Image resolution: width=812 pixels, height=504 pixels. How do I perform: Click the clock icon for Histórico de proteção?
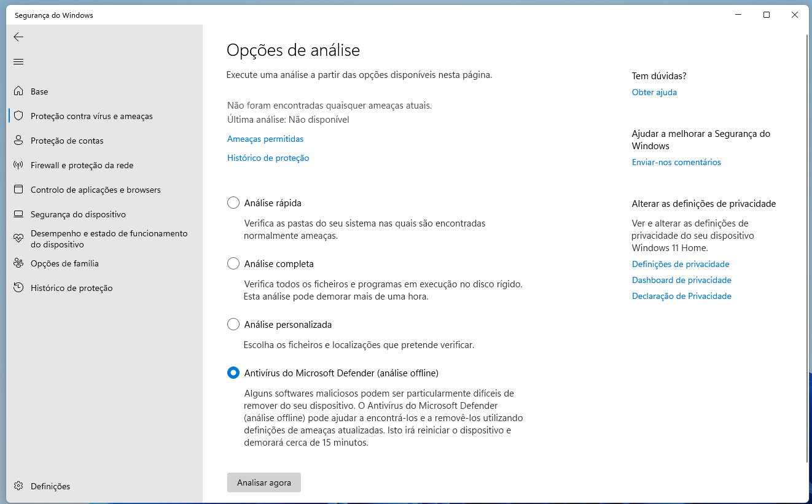click(x=18, y=288)
